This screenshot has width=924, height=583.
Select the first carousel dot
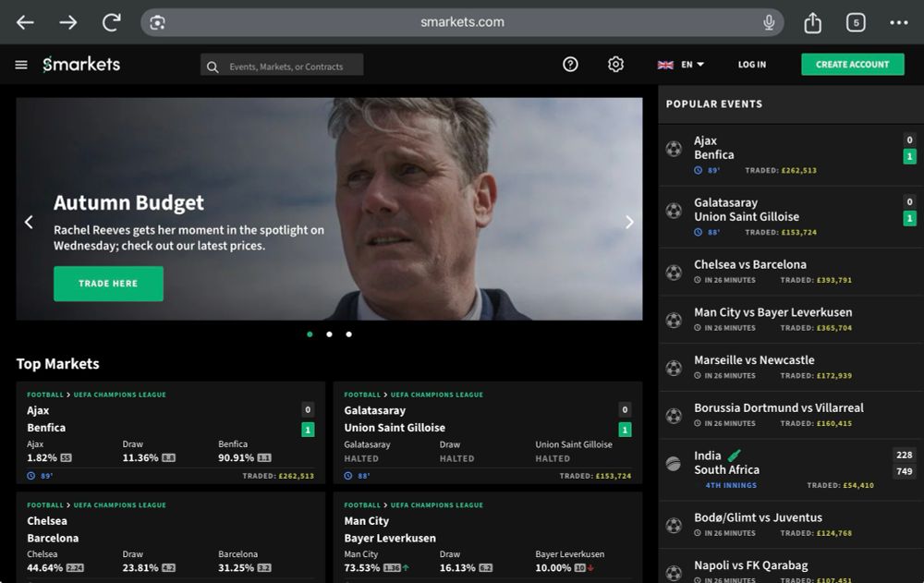(310, 334)
